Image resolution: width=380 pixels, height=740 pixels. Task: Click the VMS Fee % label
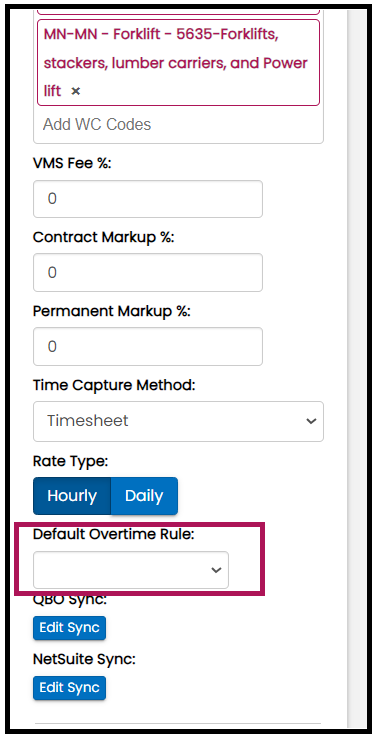[x=72, y=163]
